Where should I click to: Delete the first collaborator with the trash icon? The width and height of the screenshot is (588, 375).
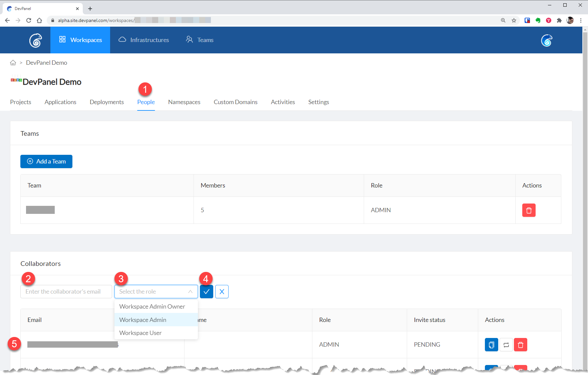point(520,345)
